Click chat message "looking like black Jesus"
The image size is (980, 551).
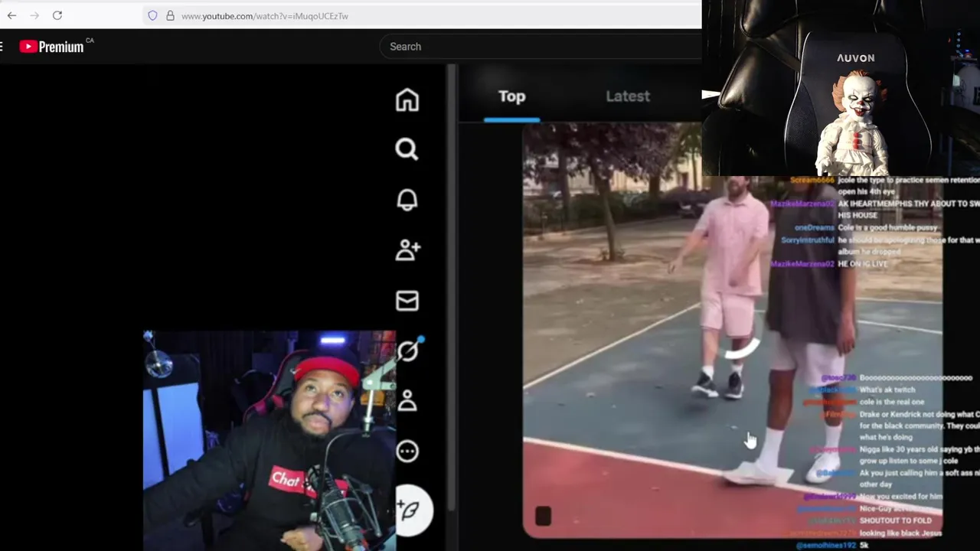click(901, 533)
